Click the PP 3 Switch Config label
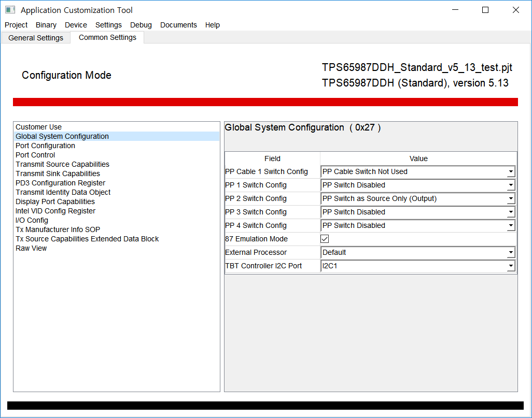This screenshot has width=532, height=418. [x=256, y=212]
